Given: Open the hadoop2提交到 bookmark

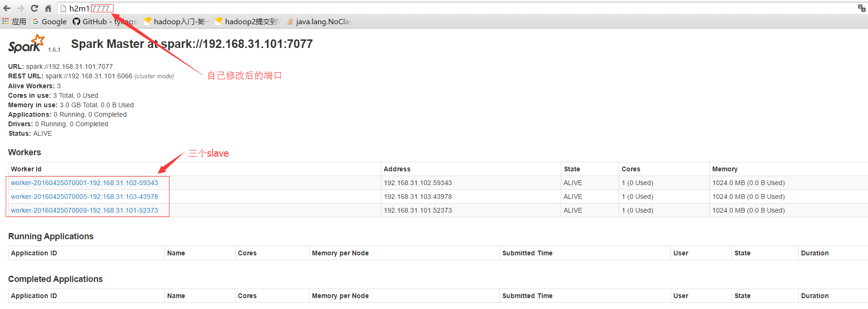Looking at the screenshot, I should pyautogui.click(x=247, y=21).
